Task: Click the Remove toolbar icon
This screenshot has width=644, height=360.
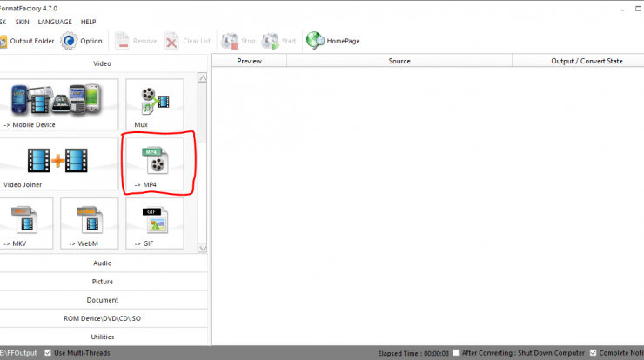Action: click(122, 41)
